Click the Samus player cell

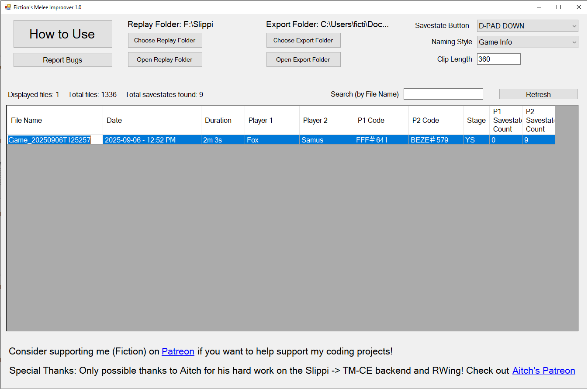click(327, 140)
